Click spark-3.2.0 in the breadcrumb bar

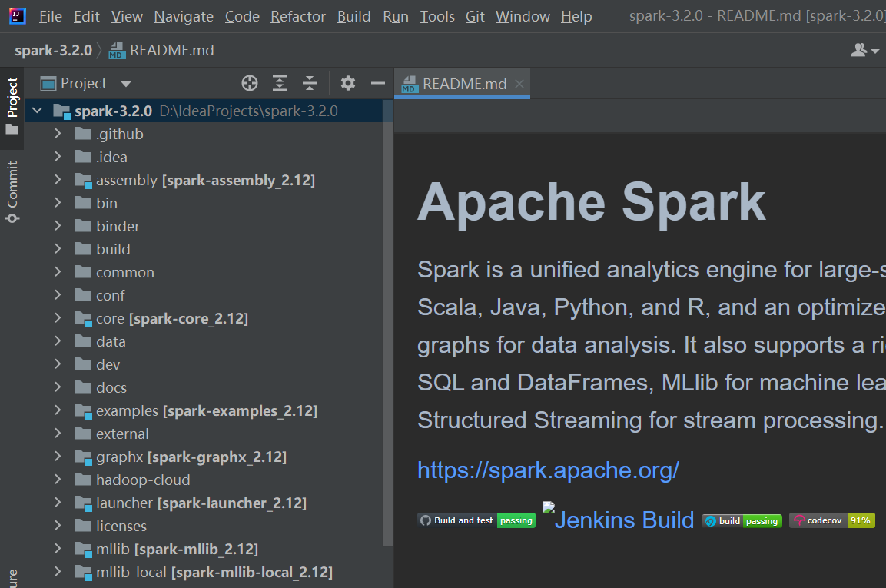click(x=53, y=51)
